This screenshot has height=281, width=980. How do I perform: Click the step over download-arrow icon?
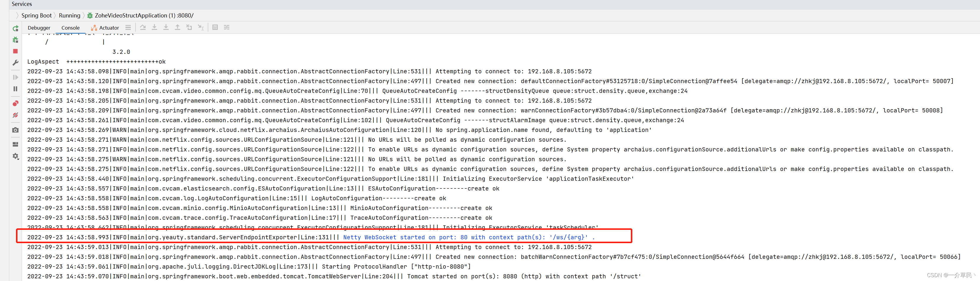[154, 28]
